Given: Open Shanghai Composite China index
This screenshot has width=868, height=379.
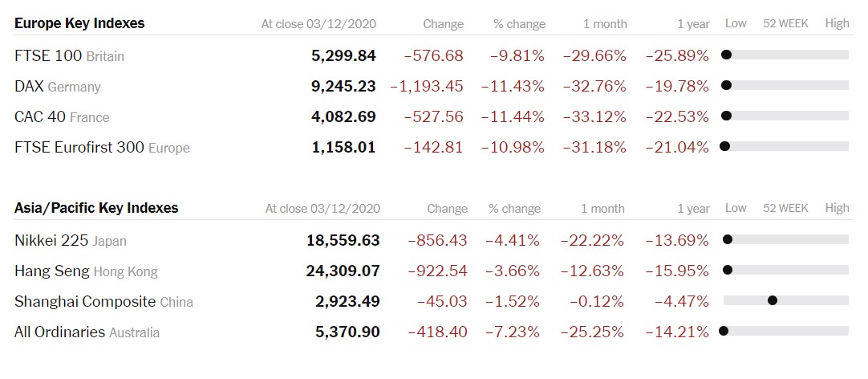Looking at the screenshot, I should (x=103, y=301).
